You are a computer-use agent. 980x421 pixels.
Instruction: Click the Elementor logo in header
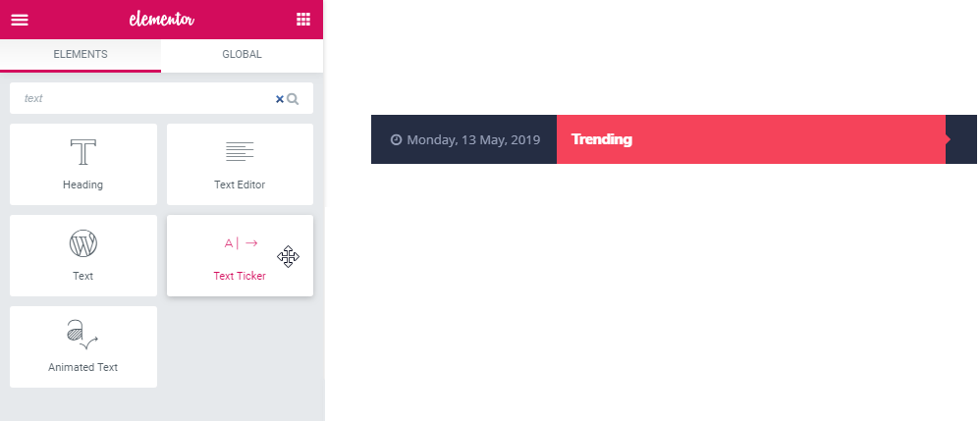(x=162, y=20)
